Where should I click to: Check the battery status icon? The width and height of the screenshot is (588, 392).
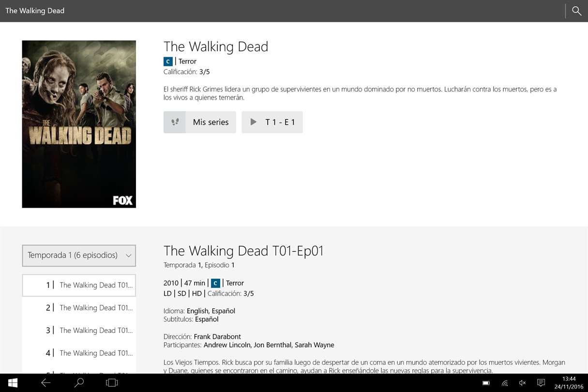pos(486,383)
